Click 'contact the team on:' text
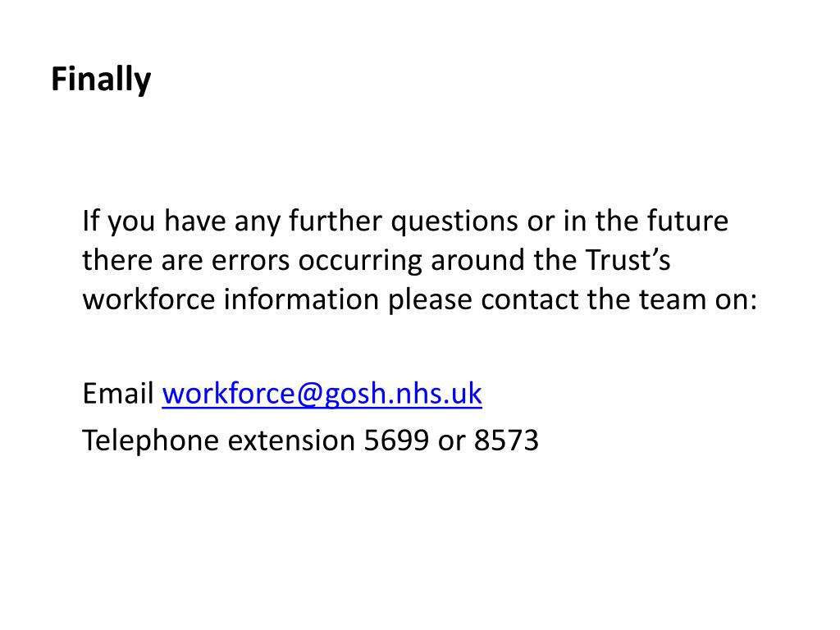The image size is (840, 630). click(x=619, y=299)
